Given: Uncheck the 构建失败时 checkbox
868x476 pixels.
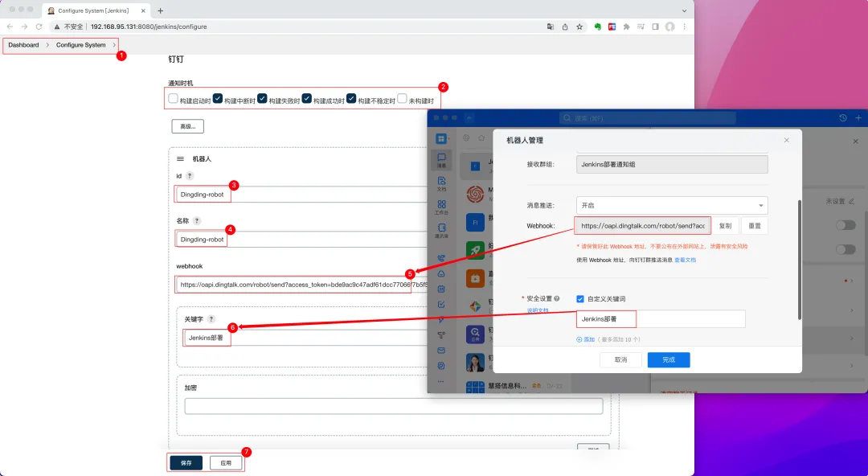Looking at the screenshot, I should click(262, 99).
